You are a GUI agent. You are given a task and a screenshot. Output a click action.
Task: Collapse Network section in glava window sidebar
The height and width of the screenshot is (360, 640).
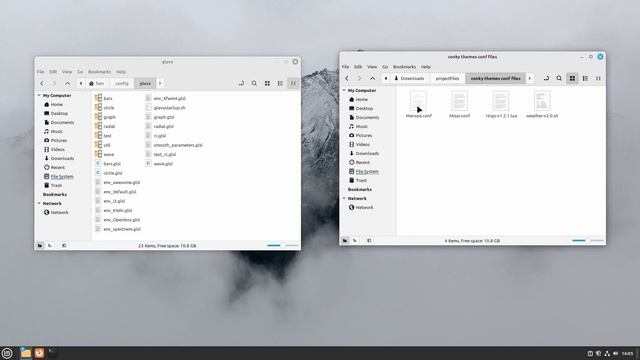(39, 203)
